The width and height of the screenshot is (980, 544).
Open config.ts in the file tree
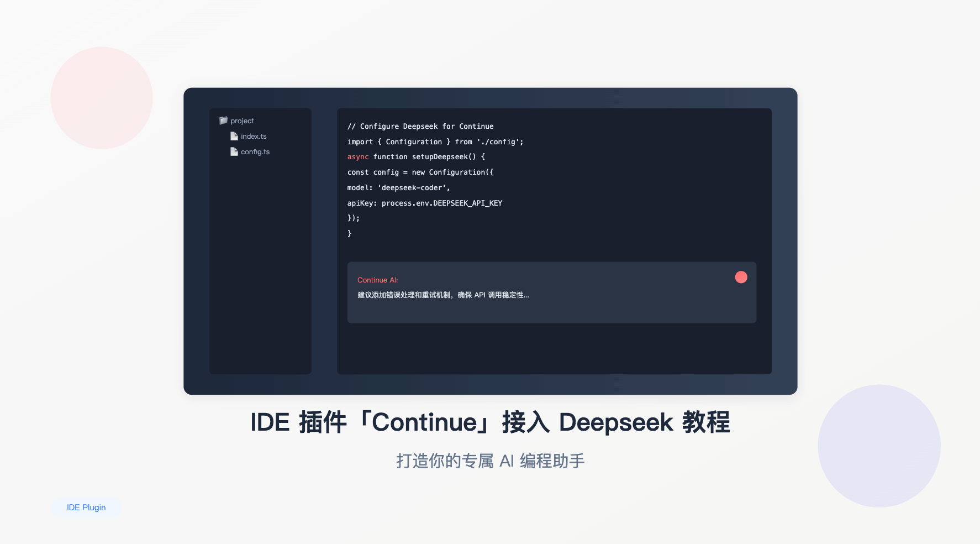(x=255, y=151)
